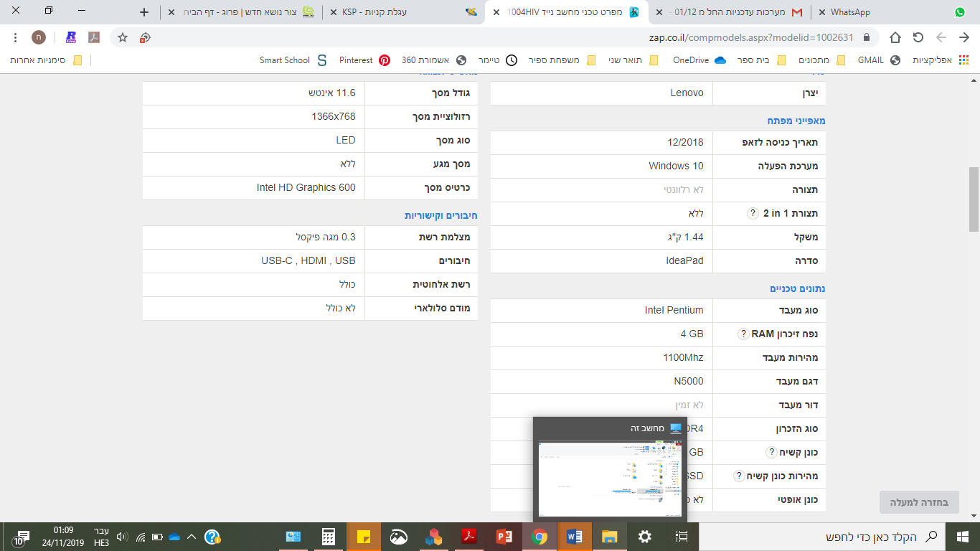Open PowerPoint from the taskbar
The width and height of the screenshot is (980, 551).
click(x=504, y=537)
